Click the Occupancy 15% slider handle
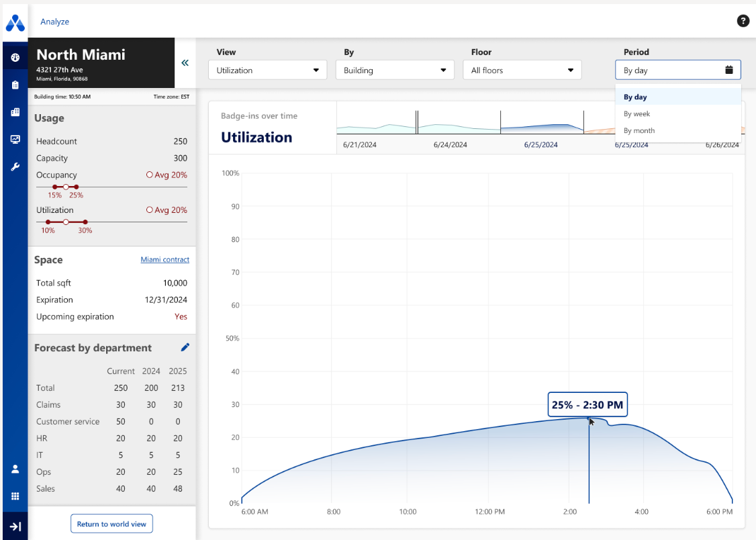Viewport: 756px width, 540px height. tap(54, 187)
